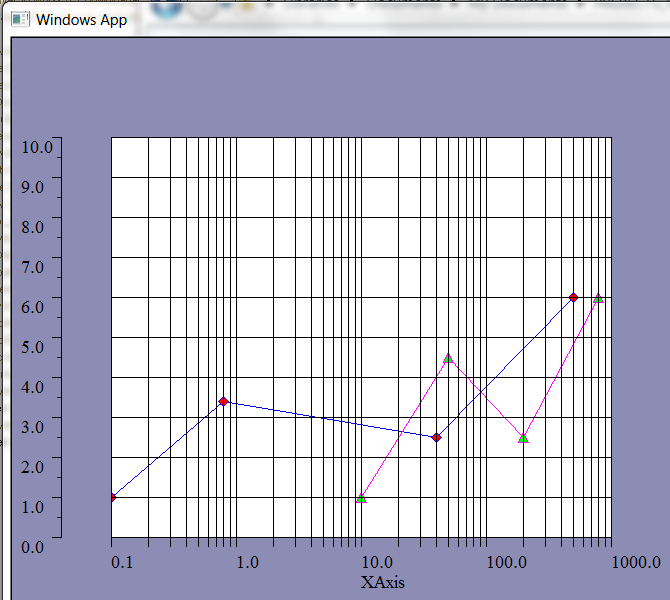Click the green triangle marker near y 2.7
Image resolution: width=670 pixels, height=600 pixels.
tap(523, 438)
